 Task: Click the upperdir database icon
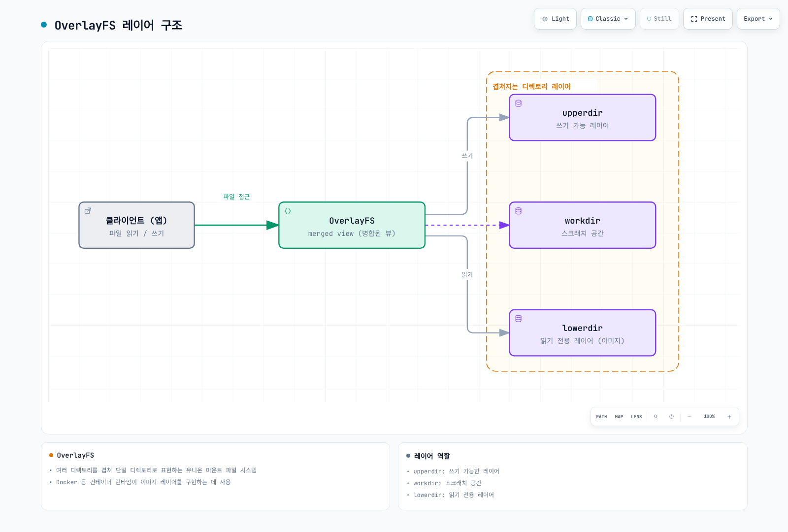pos(519,103)
